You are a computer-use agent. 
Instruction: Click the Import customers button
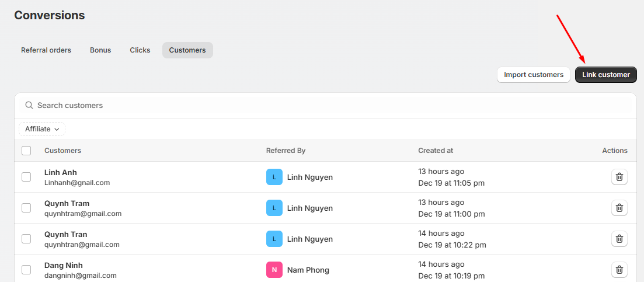533,75
